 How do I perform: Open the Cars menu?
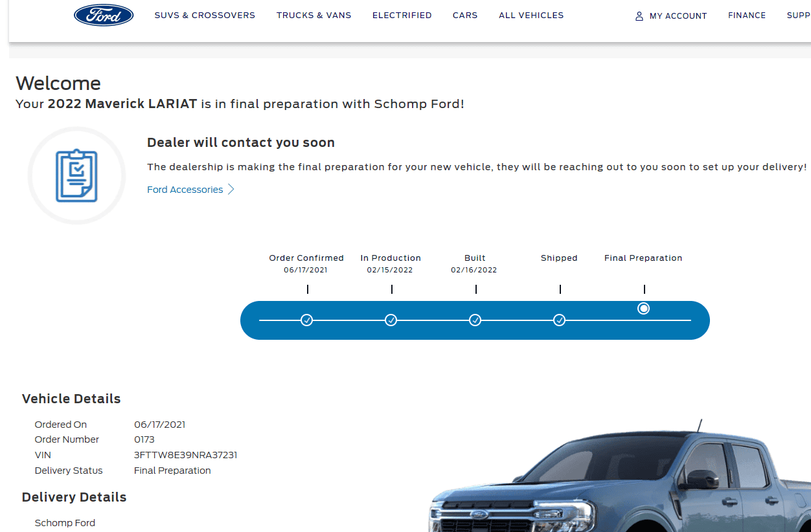click(465, 15)
